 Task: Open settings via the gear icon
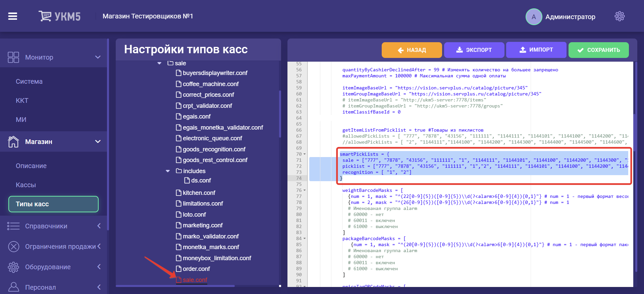[x=620, y=16]
